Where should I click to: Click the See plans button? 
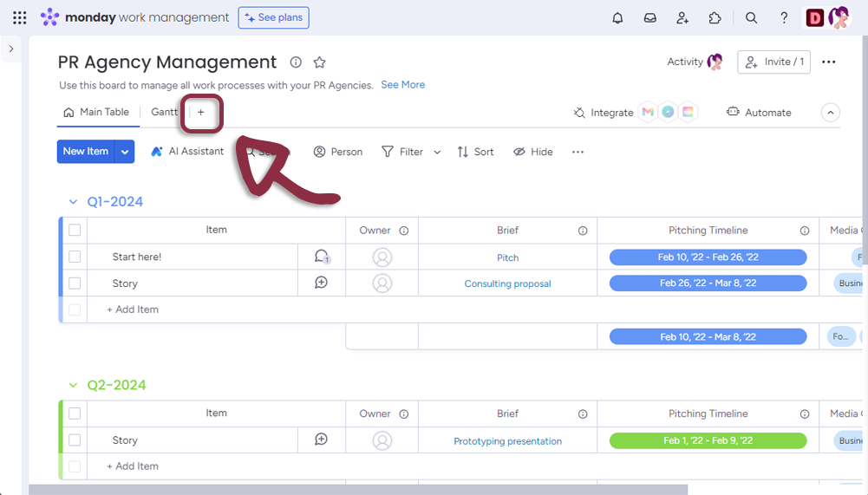pos(273,18)
